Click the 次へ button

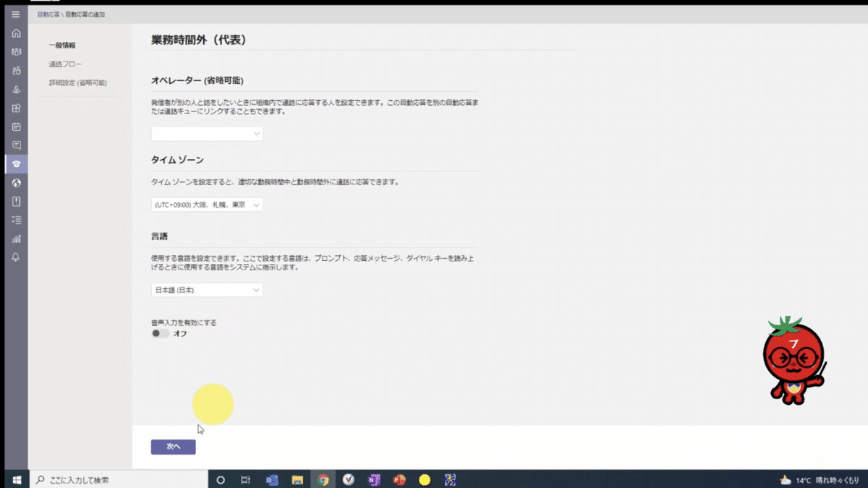pos(172,447)
